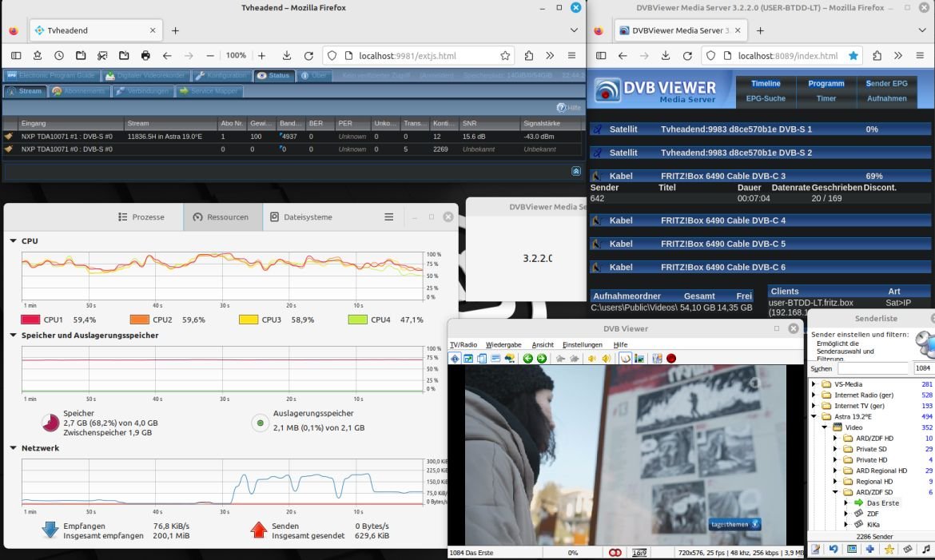Open EPG-Suche in DVBViewer Media Server

tap(766, 98)
